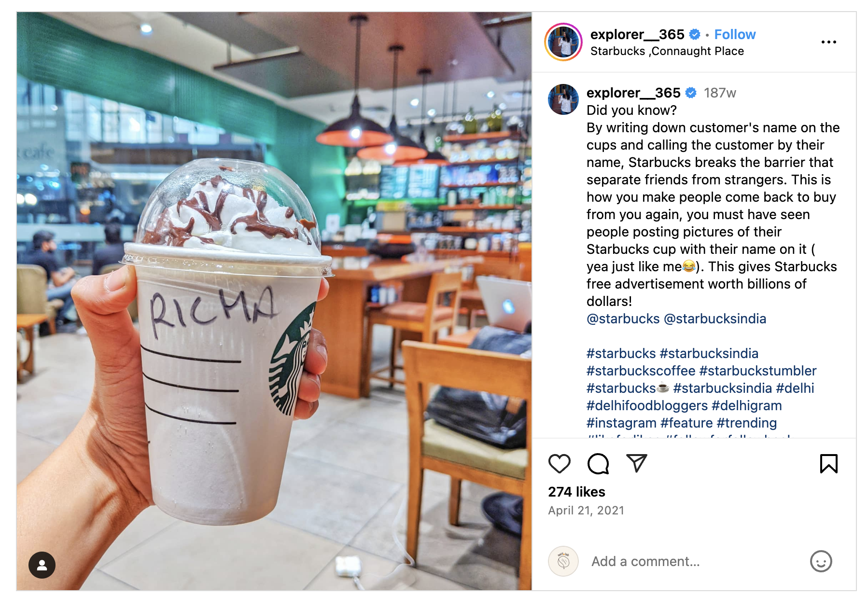Open the #trending hashtag

(746, 423)
